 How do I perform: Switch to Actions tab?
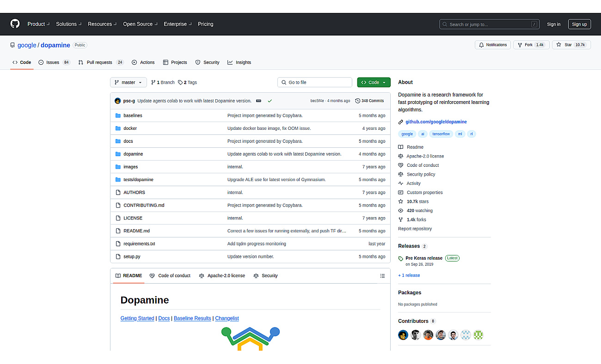point(143,62)
